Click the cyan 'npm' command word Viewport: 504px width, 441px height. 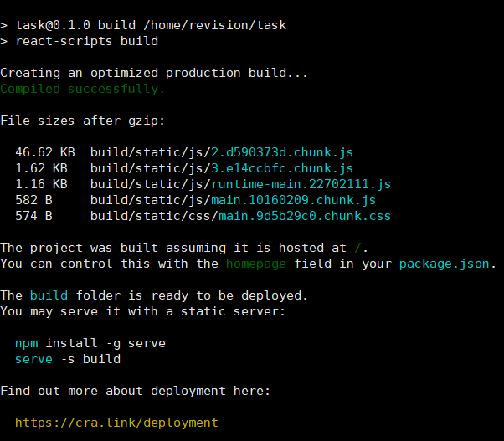click(26, 344)
